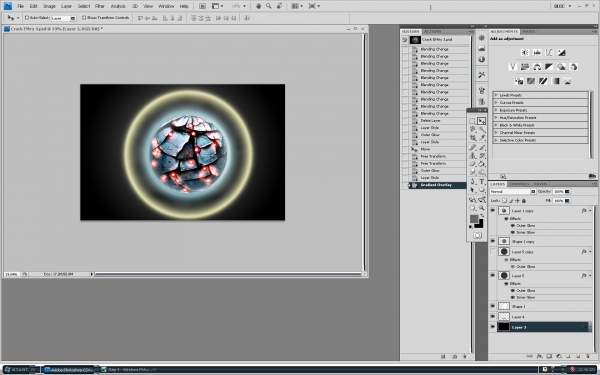The image size is (600, 375).
Task: Click the background color swatch
Action: click(x=480, y=225)
